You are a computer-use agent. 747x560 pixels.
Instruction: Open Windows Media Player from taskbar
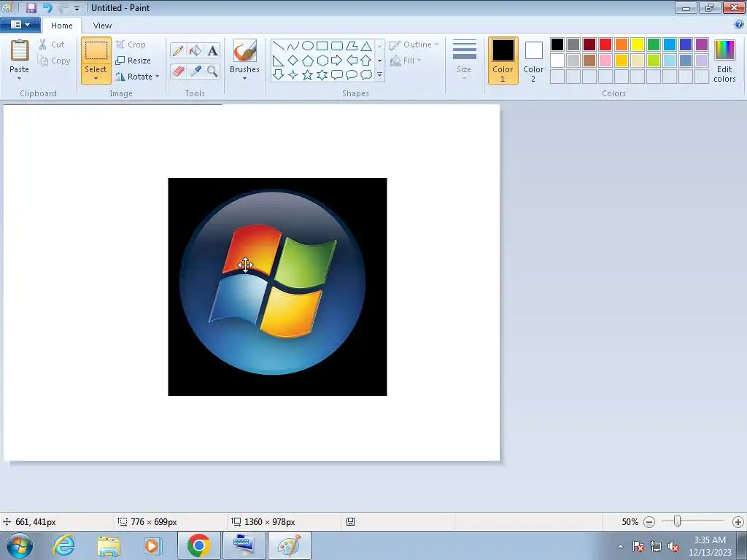coord(153,545)
